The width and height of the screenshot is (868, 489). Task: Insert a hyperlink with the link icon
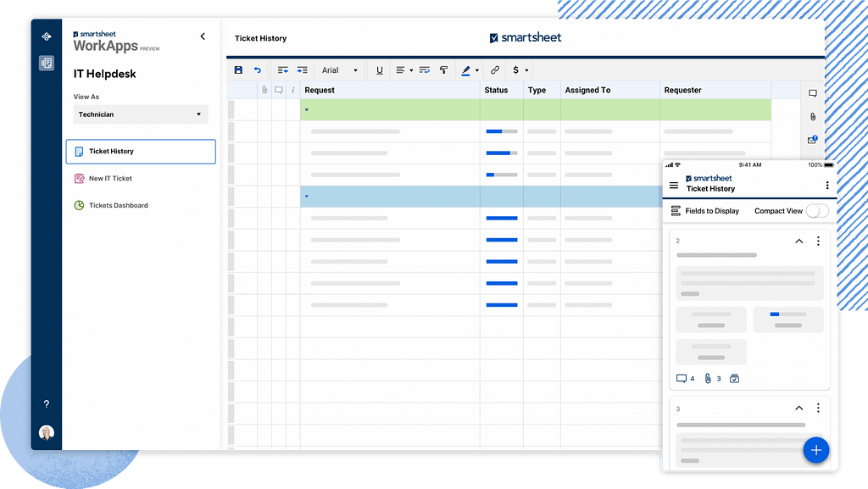495,70
